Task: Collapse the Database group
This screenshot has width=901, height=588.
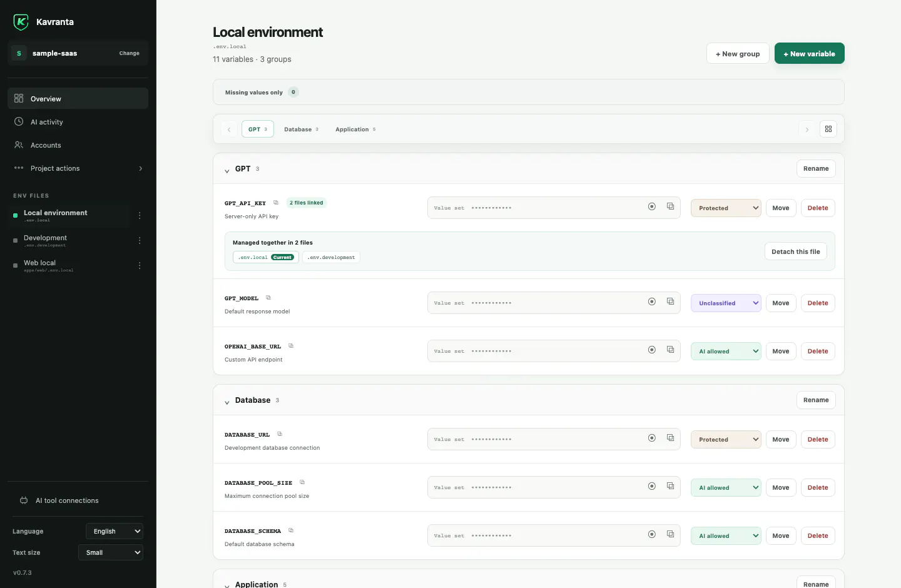Action: click(227, 402)
